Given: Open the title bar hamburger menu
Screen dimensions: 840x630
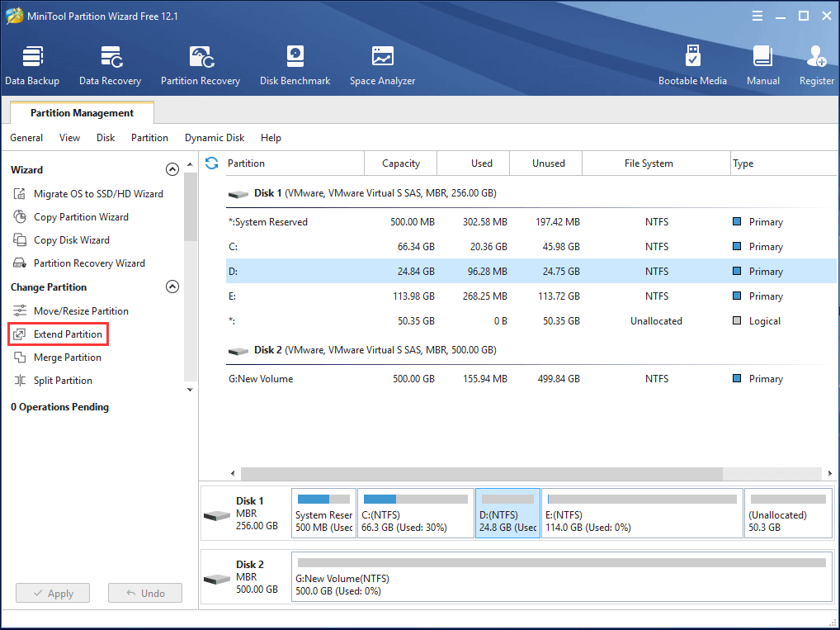Looking at the screenshot, I should click(757, 15).
